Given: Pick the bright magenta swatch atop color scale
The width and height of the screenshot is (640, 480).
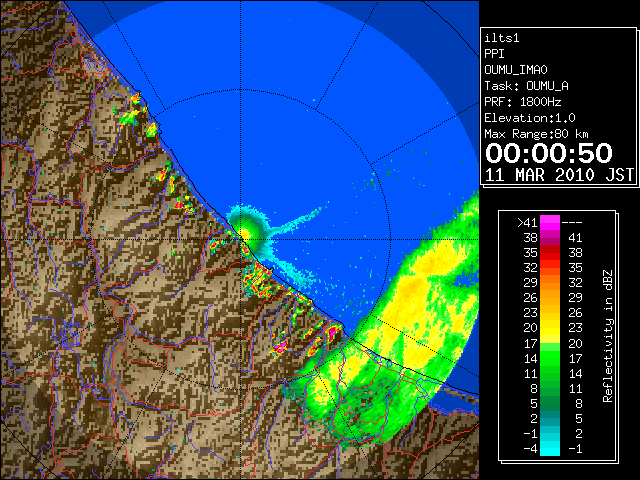Looking at the screenshot, I should (550, 222).
